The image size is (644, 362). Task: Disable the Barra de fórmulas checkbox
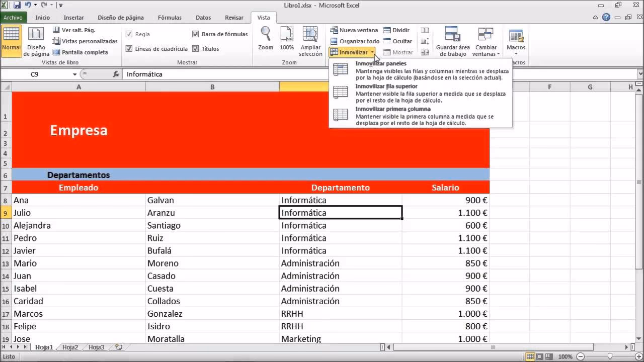[x=195, y=34]
